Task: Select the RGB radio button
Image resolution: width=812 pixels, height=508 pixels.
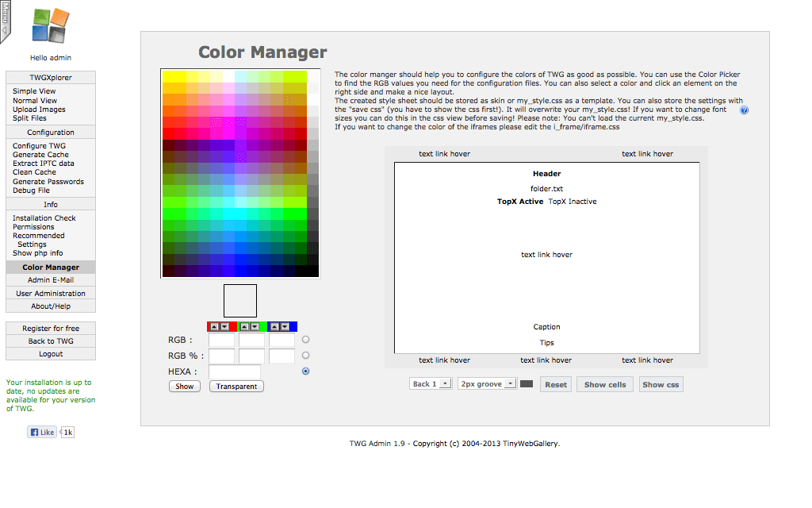Action: 305,340
